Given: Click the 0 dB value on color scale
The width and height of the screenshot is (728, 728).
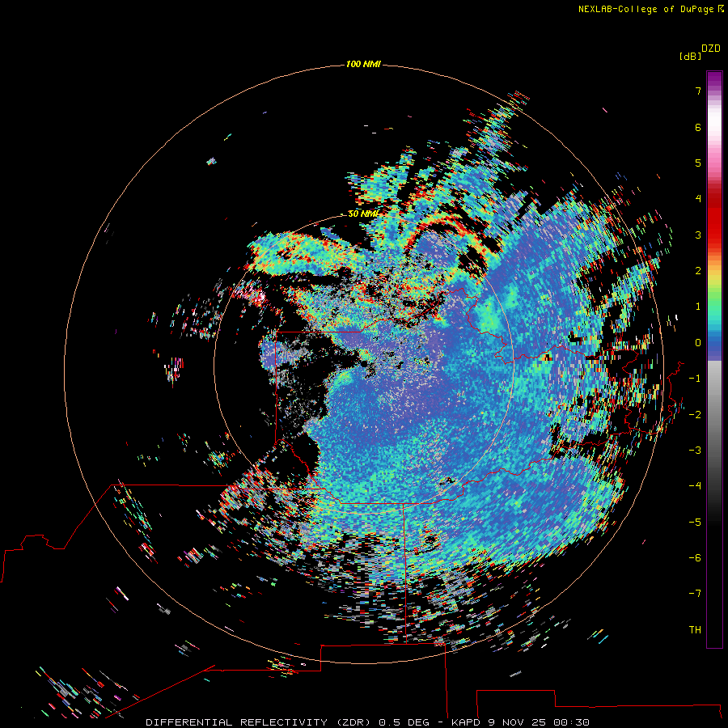Looking at the screenshot, I should coord(698,343).
